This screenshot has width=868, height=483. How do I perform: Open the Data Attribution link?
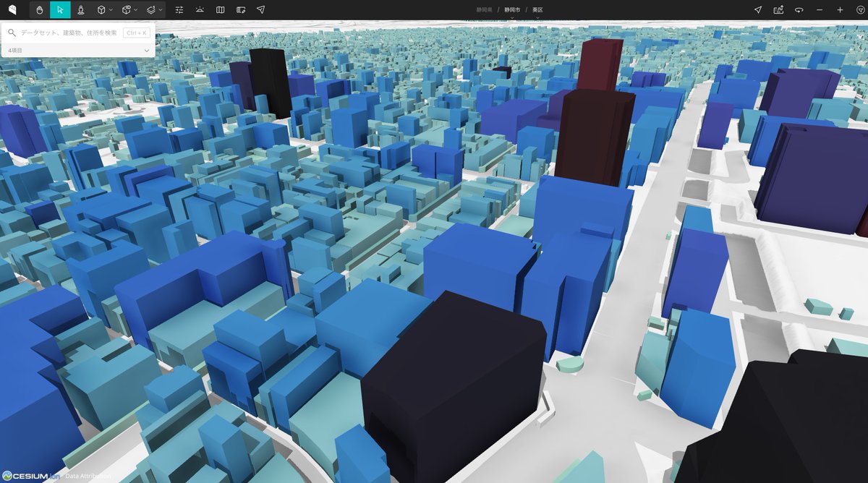pos(88,476)
